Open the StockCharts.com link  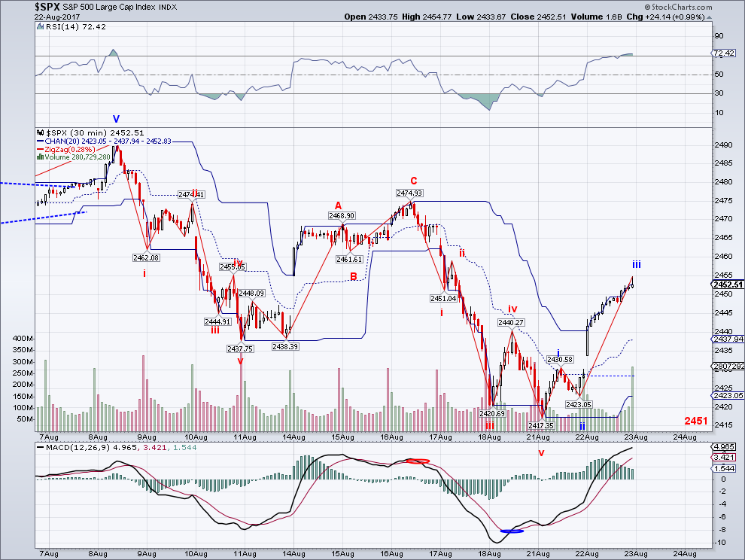(681, 7)
